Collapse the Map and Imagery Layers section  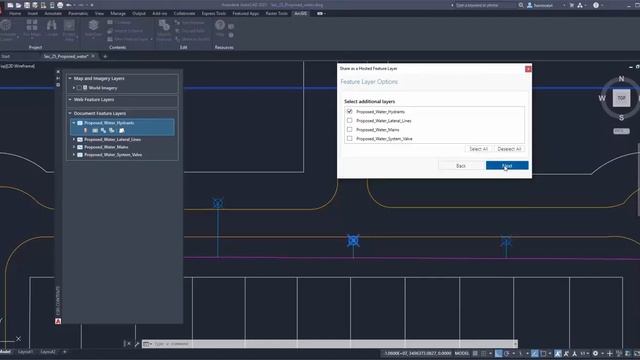70,78
